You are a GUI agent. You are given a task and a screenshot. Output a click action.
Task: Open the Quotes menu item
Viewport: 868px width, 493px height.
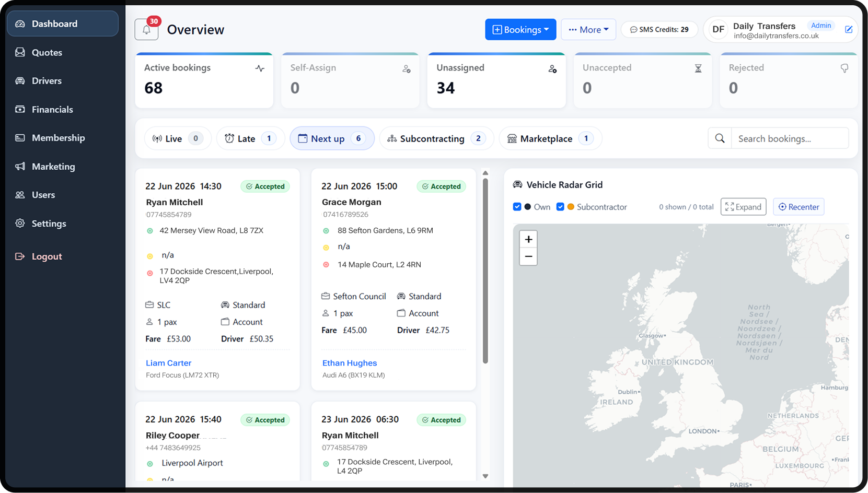[63, 52]
